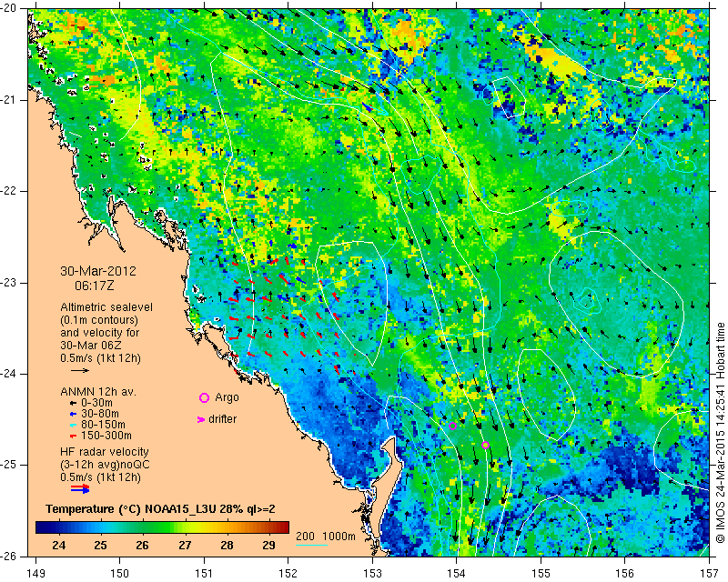Click the black 0-30m legend arrow
The height and width of the screenshot is (582, 728).
[73, 403]
